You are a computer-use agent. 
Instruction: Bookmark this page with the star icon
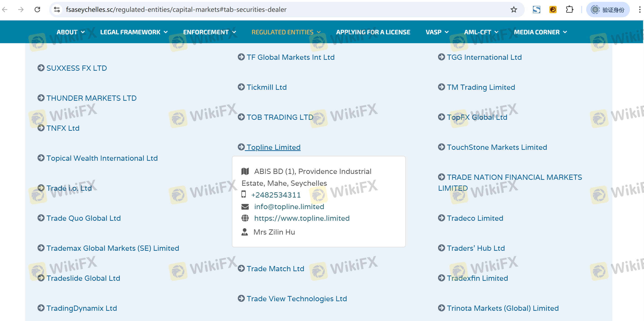(x=514, y=10)
